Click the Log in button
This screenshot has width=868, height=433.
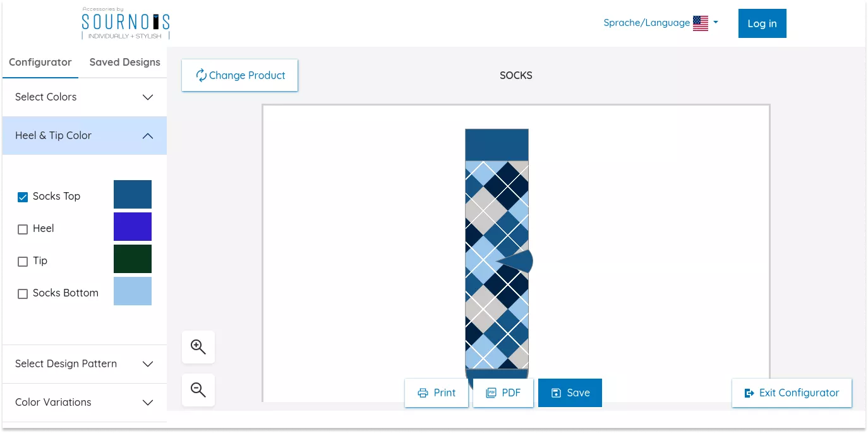(x=762, y=23)
